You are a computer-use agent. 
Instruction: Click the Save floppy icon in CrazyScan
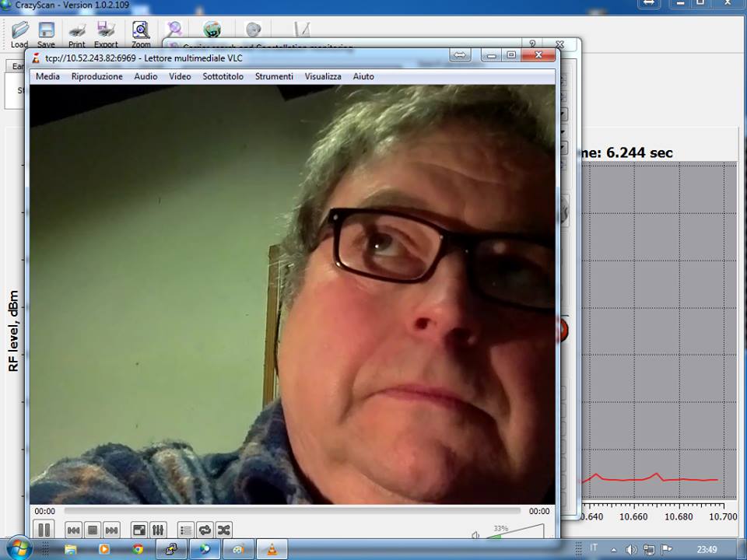pos(46,32)
